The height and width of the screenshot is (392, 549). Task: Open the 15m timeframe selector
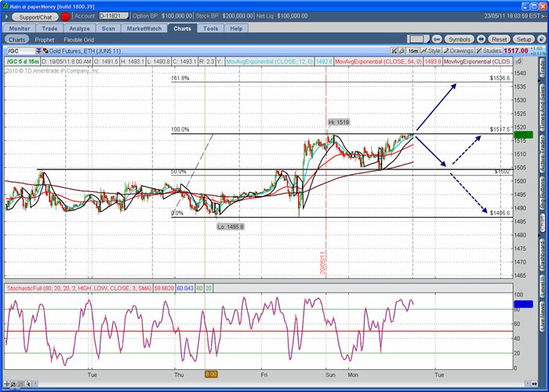413,51
